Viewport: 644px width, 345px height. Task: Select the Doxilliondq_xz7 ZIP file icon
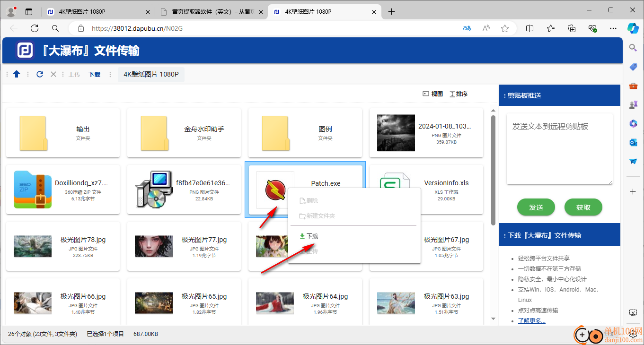coord(32,189)
